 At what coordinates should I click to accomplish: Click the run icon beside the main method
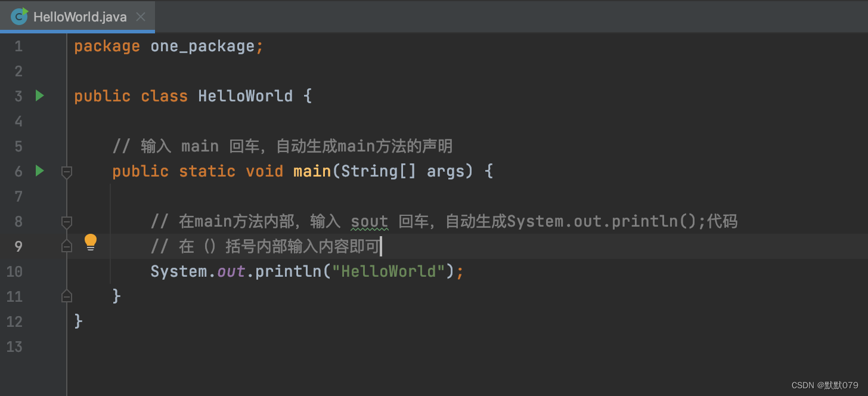click(x=39, y=171)
